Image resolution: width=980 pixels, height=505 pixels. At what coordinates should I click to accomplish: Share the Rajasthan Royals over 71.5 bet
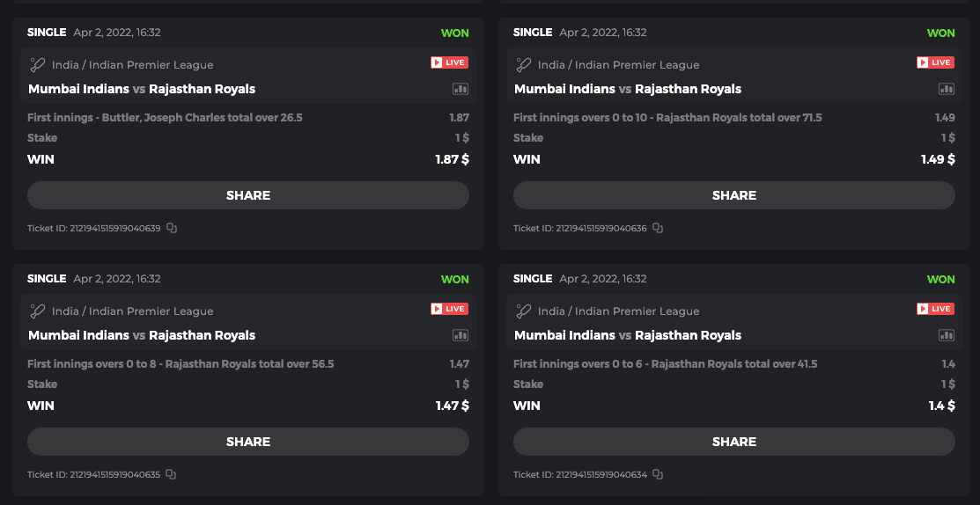pyautogui.click(x=734, y=195)
